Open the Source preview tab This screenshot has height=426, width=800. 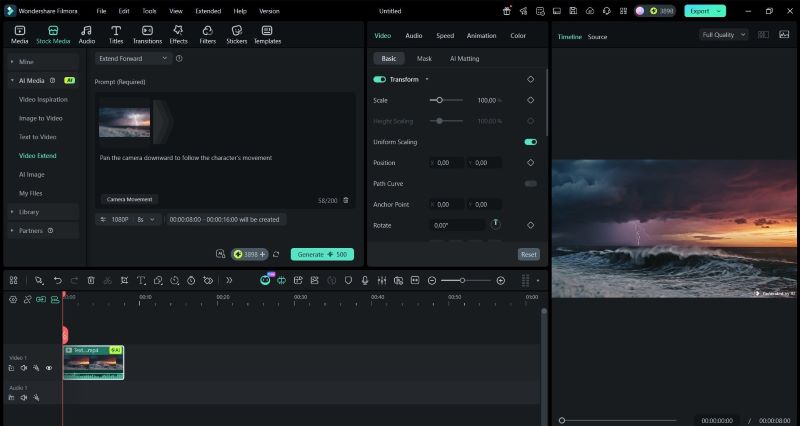(x=597, y=37)
